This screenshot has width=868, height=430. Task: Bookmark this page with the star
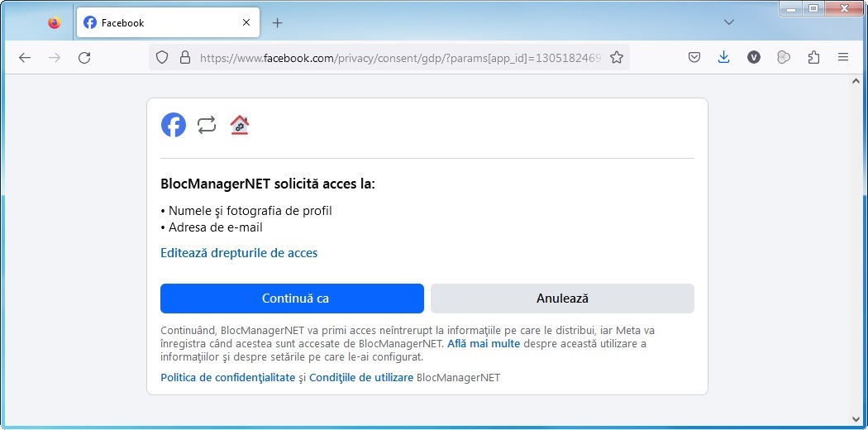616,58
